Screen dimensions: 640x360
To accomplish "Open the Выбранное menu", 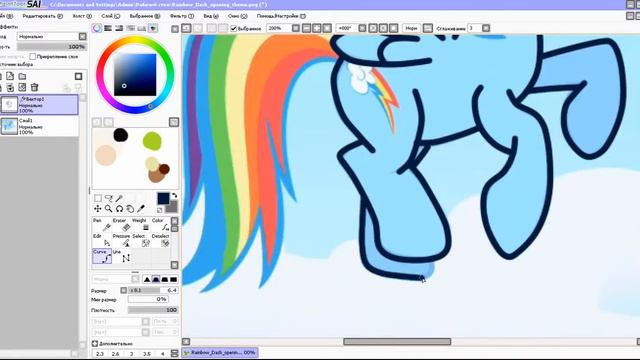I will coord(145,16).
